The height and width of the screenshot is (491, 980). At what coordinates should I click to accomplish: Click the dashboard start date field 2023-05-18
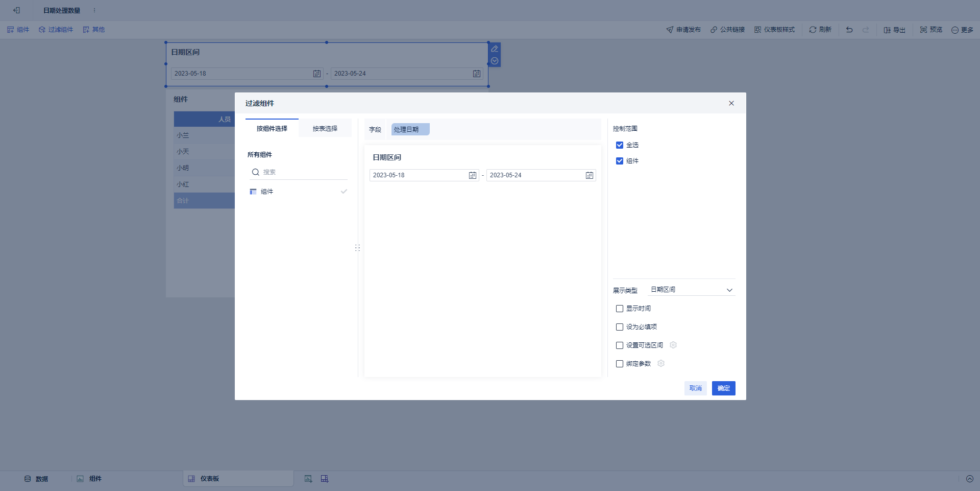pyautogui.click(x=247, y=74)
